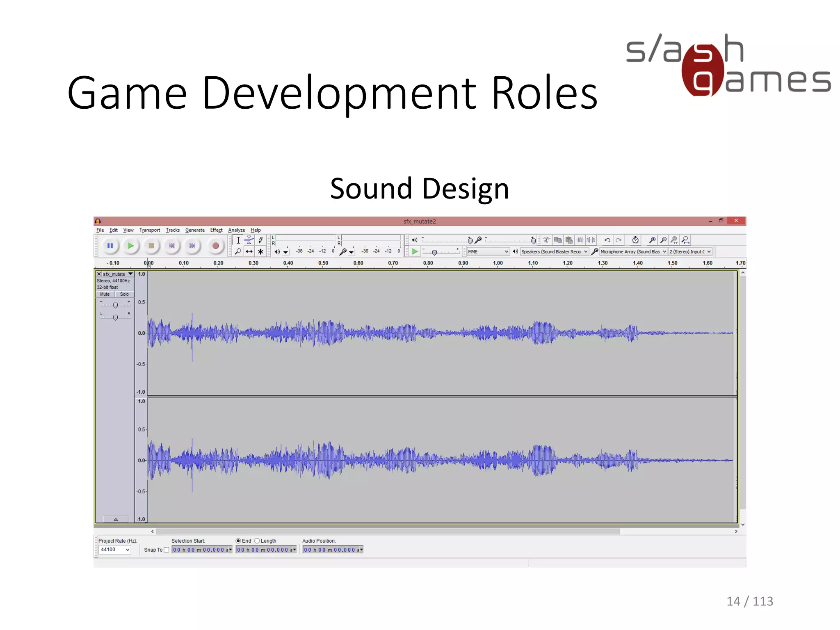Open the Project Rate 44100 dropdown
Image resolution: width=840 pixels, height=630 pixels.
pos(115,550)
